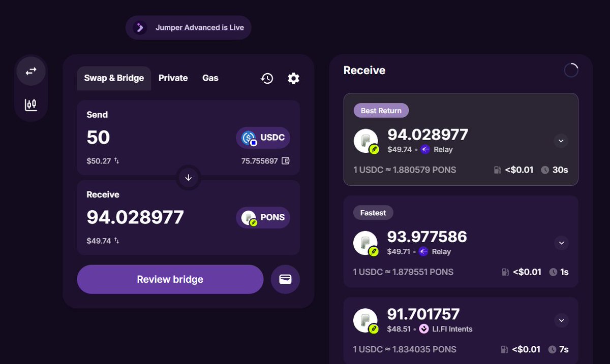Click the $50.27 send value text
Viewport: 610px width, 364px height.
pyautogui.click(x=99, y=160)
